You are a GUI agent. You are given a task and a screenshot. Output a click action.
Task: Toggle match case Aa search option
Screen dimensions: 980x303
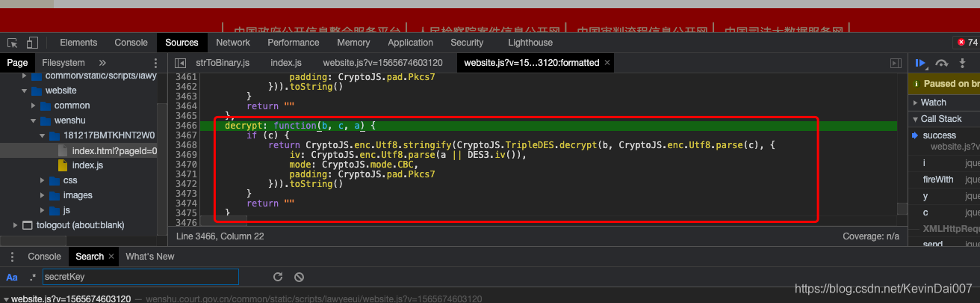[12, 278]
